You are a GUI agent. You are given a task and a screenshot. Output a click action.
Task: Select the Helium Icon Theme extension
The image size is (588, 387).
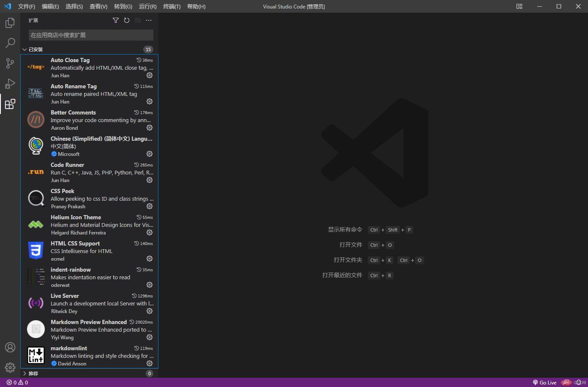(89, 225)
